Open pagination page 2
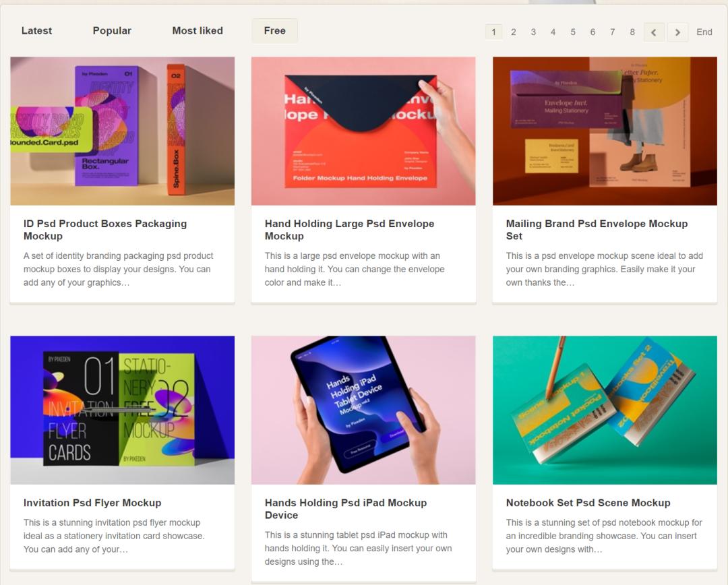Screen dimensions: 728x585 pyautogui.click(x=514, y=32)
